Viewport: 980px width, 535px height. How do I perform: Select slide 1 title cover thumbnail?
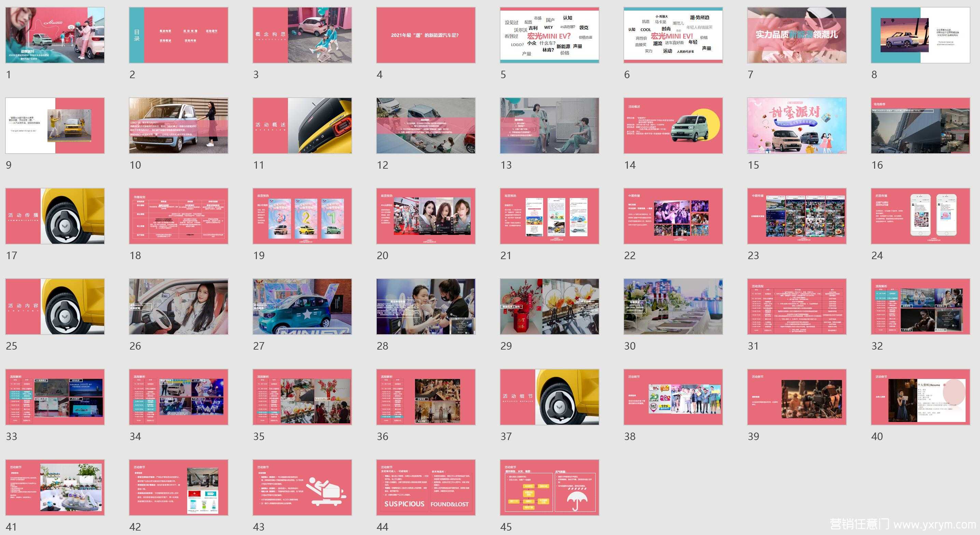55,35
